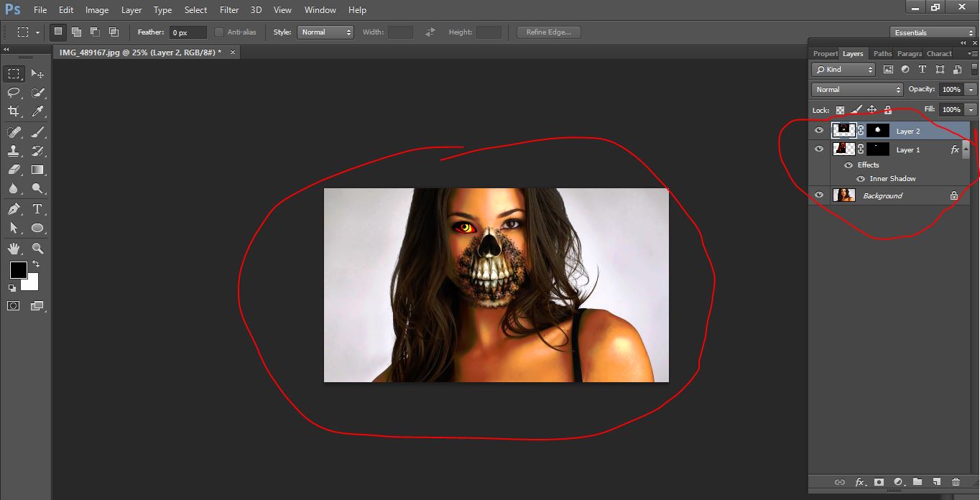The width and height of the screenshot is (980, 500).
Task: Open the Filter menu
Action: pyautogui.click(x=229, y=10)
